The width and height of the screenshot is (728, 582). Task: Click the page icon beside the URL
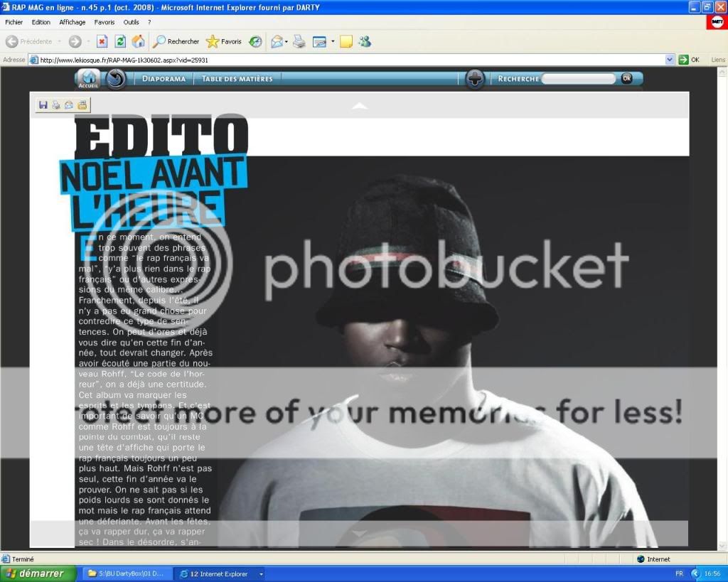(34, 60)
